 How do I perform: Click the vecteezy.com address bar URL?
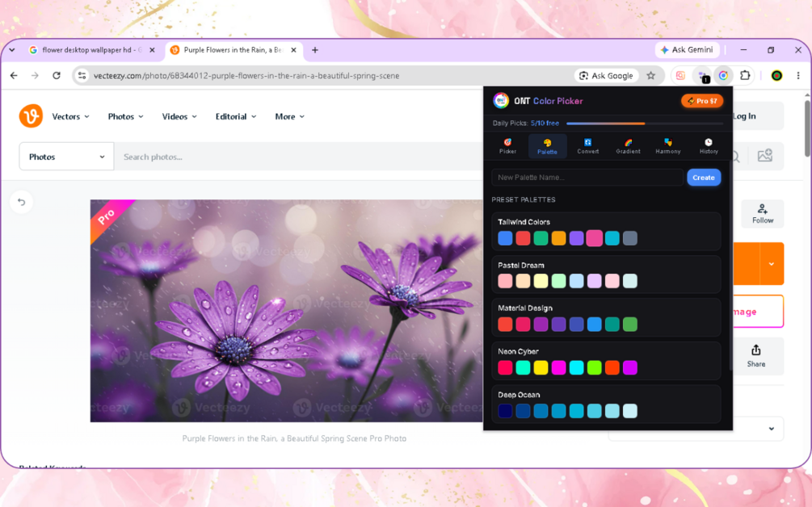tap(246, 76)
